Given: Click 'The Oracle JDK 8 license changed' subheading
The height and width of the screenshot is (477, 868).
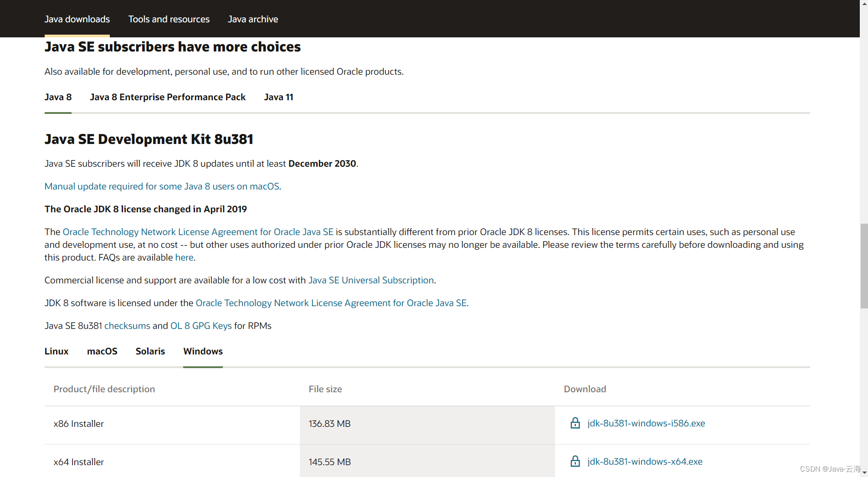Looking at the screenshot, I should [146, 209].
